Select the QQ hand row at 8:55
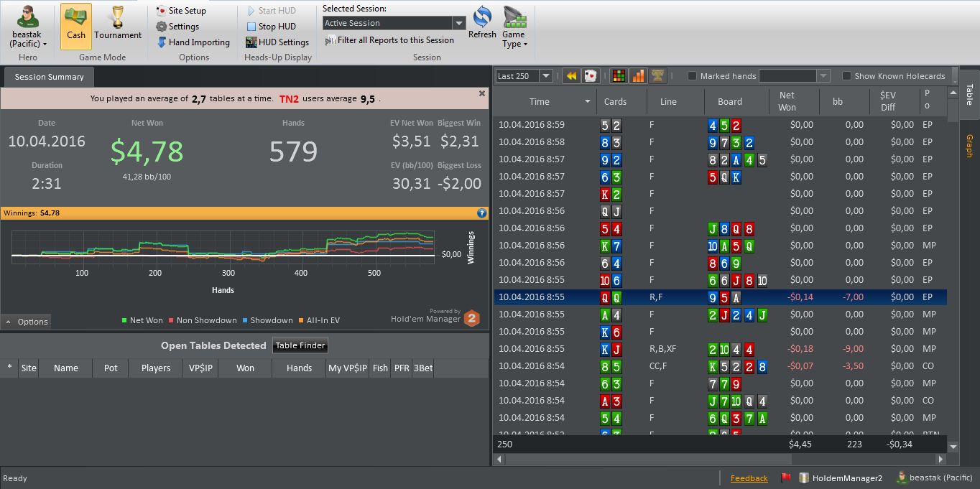980x489 pixels. [721, 297]
